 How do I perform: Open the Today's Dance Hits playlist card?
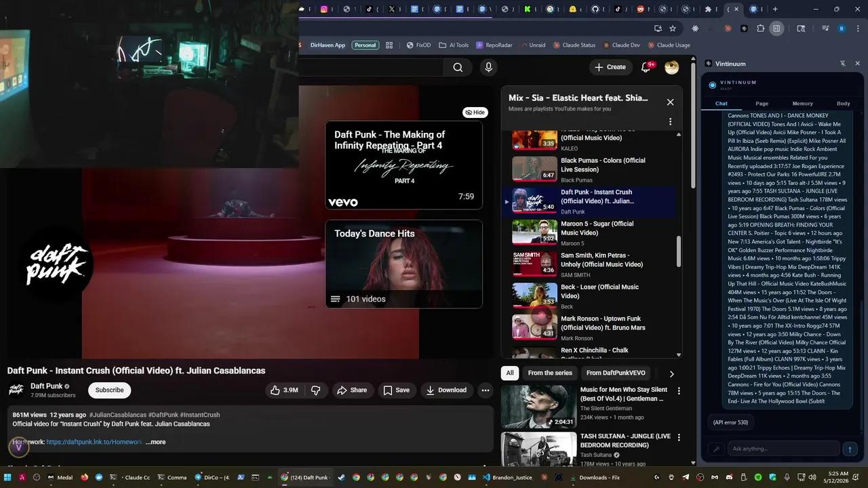[x=404, y=264]
